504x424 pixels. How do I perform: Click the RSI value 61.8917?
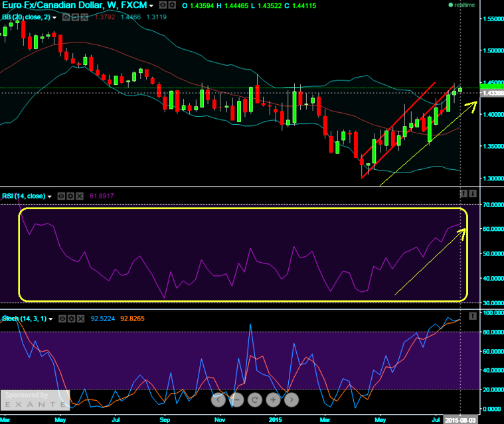click(x=102, y=196)
